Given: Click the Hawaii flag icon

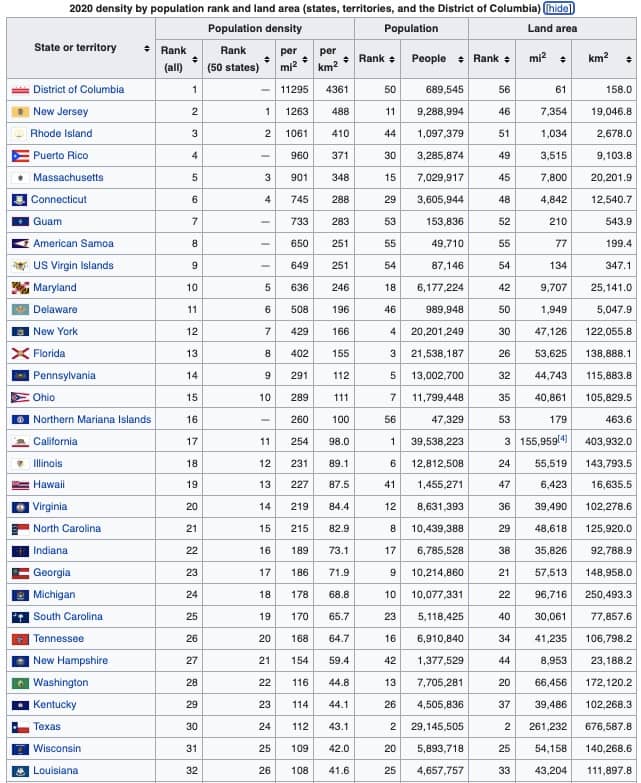Looking at the screenshot, I should [x=20, y=484].
